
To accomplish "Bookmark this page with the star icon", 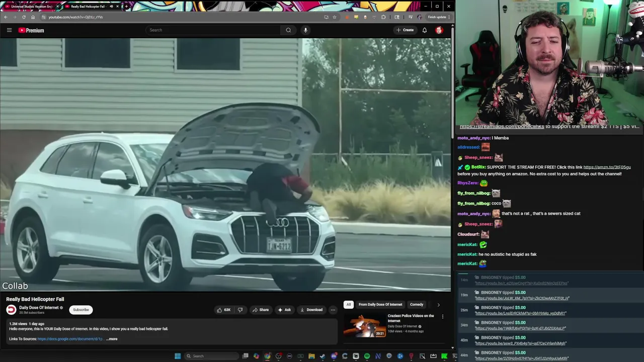I will click(334, 17).
